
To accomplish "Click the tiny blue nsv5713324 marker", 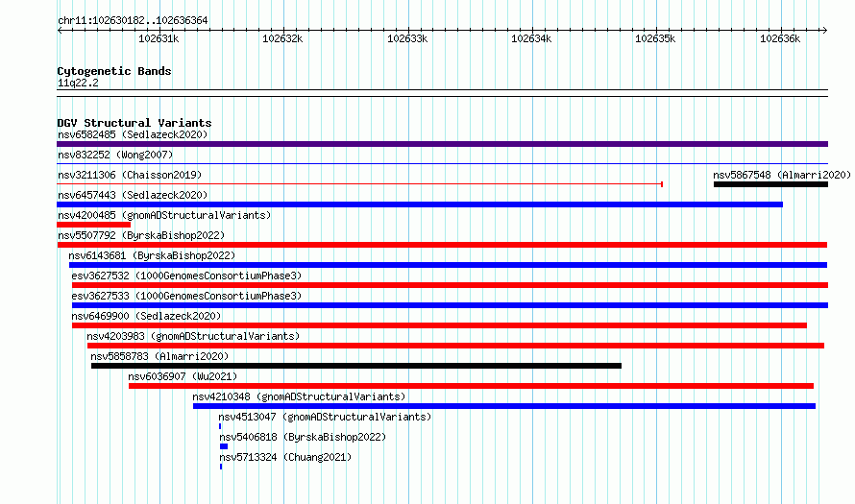I will click(x=221, y=467).
